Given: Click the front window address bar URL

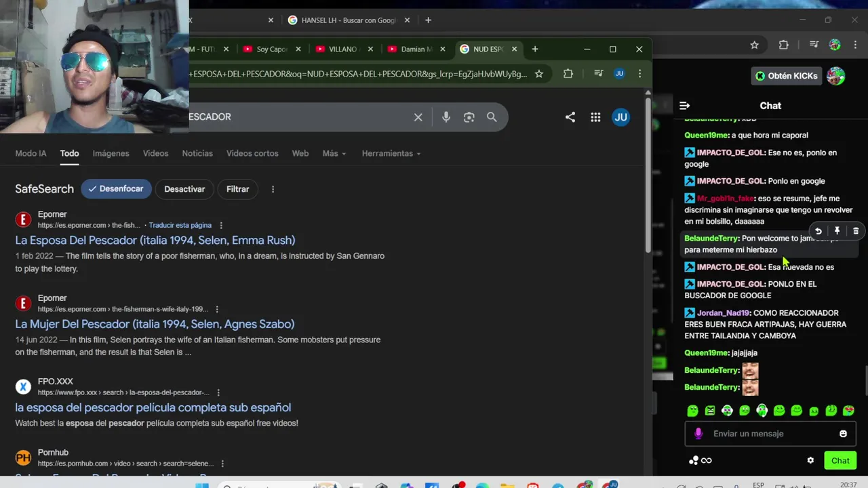Looking at the screenshot, I should point(358,74).
